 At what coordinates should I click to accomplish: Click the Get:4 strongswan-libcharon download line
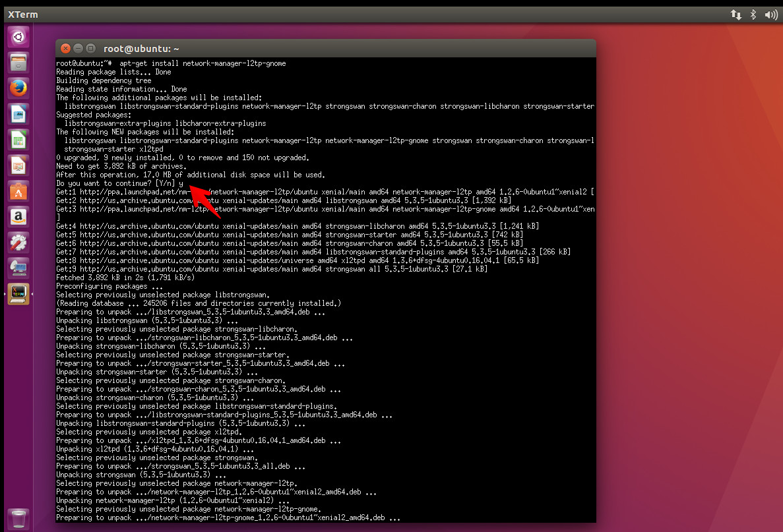[297, 226]
